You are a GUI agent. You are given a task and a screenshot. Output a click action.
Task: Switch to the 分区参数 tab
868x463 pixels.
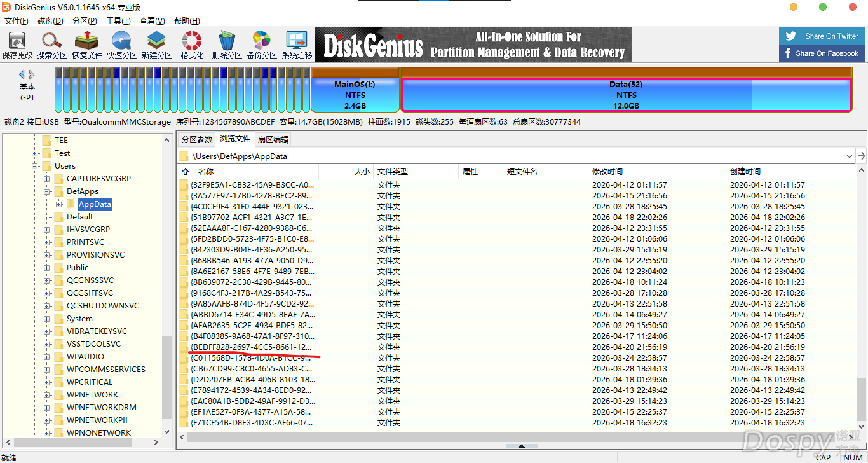197,139
